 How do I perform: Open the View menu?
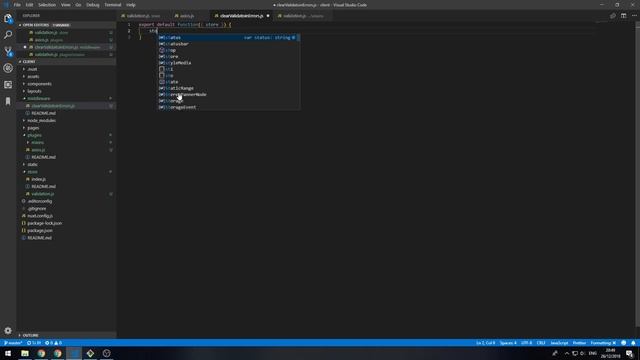coord(66,5)
